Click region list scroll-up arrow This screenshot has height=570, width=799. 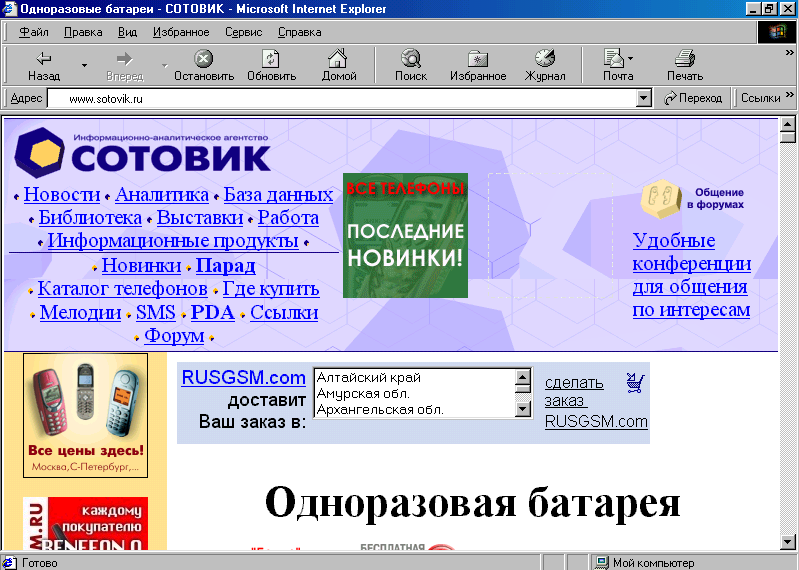coord(523,377)
